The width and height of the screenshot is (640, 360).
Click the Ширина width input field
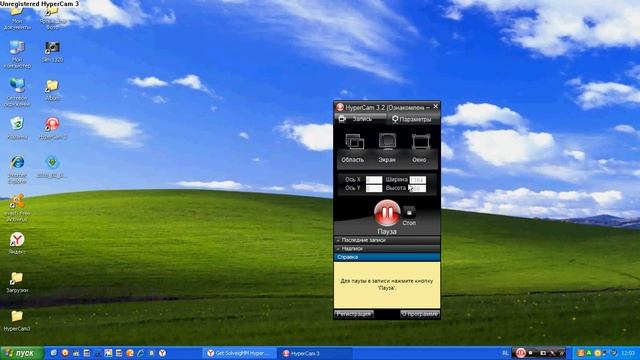(x=418, y=180)
